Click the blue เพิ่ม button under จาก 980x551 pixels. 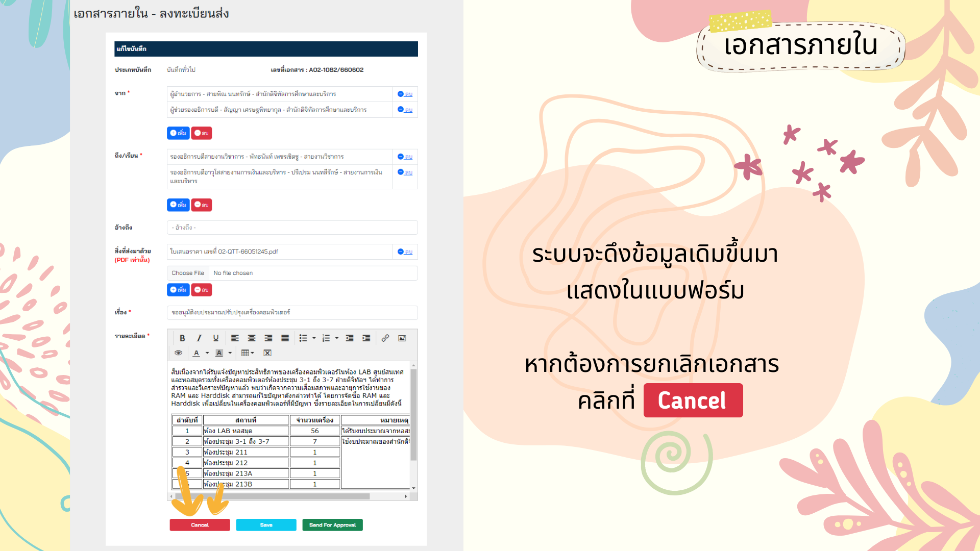pyautogui.click(x=178, y=133)
